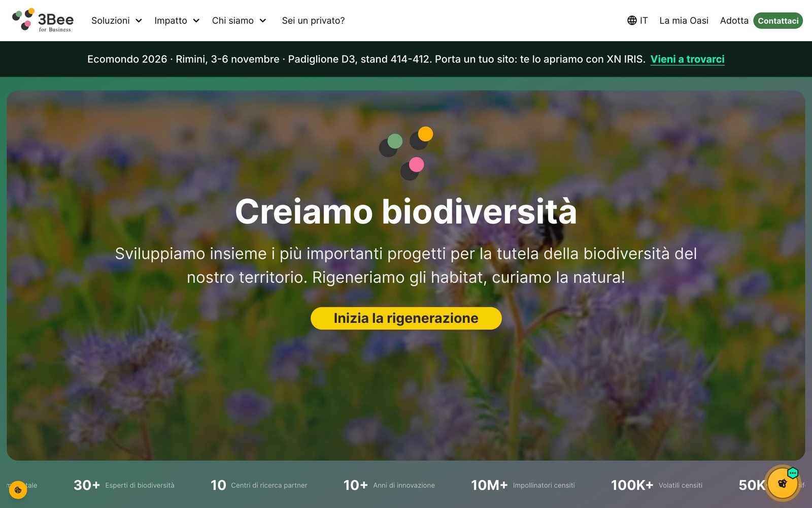Go to La mia Oasi
The height and width of the screenshot is (508, 812).
pos(684,20)
